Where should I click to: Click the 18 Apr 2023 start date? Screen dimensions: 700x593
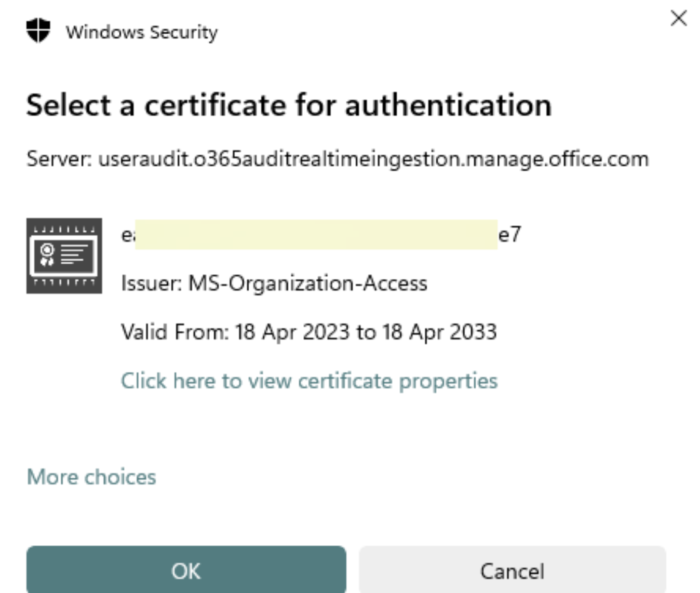[292, 332]
